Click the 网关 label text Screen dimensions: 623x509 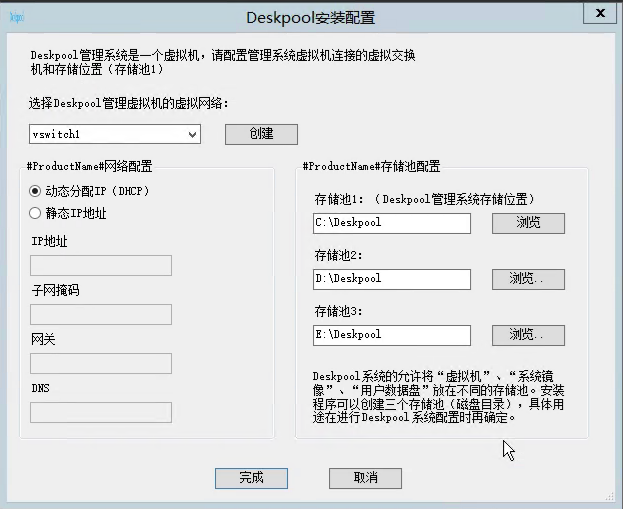[x=43, y=339]
